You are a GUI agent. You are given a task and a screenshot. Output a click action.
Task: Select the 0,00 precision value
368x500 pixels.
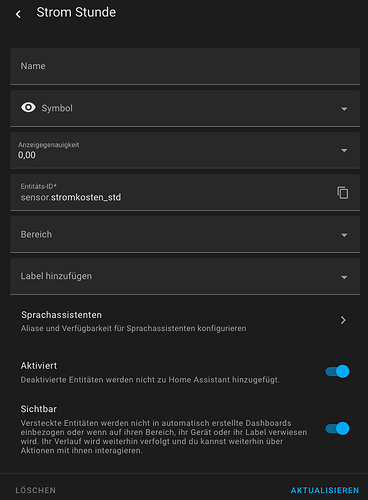(27, 155)
